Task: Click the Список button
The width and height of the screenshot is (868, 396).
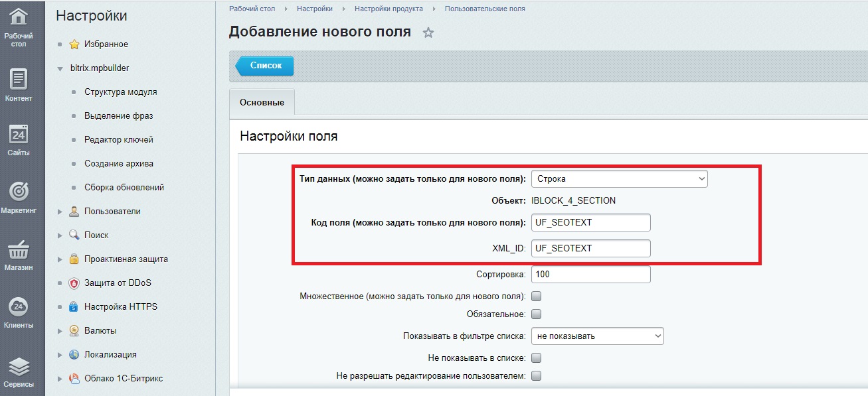Action: tap(266, 66)
